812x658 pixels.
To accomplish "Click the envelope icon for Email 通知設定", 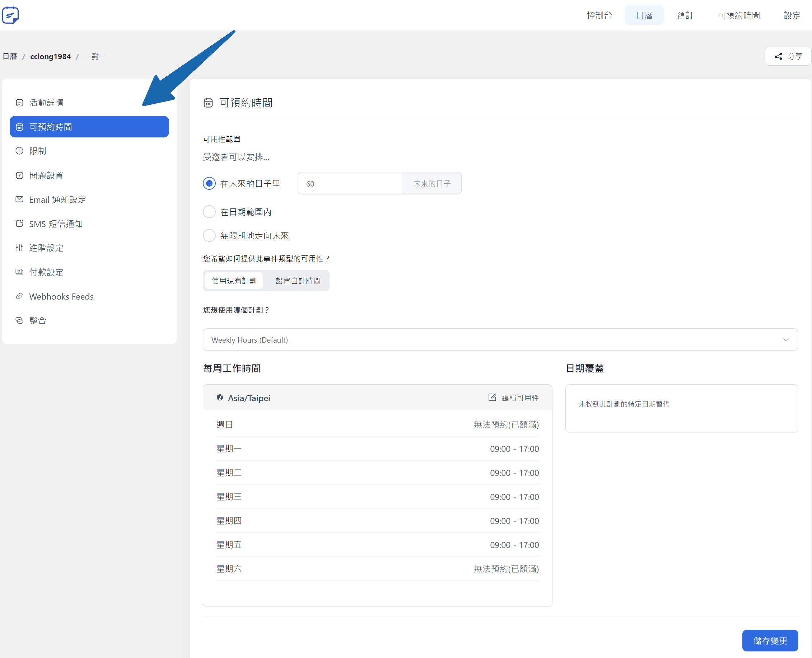I will (x=19, y=199).
